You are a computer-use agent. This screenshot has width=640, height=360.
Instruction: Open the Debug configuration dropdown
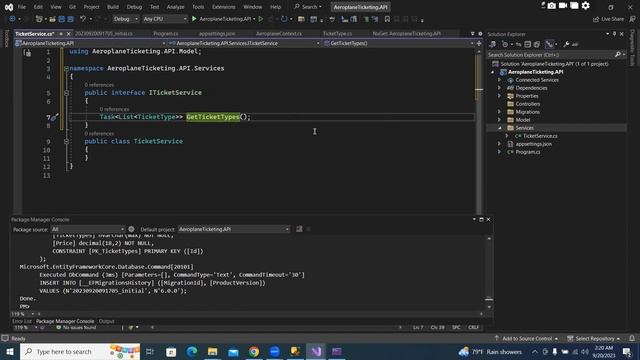pyautogui.click(x=125, y=19)
